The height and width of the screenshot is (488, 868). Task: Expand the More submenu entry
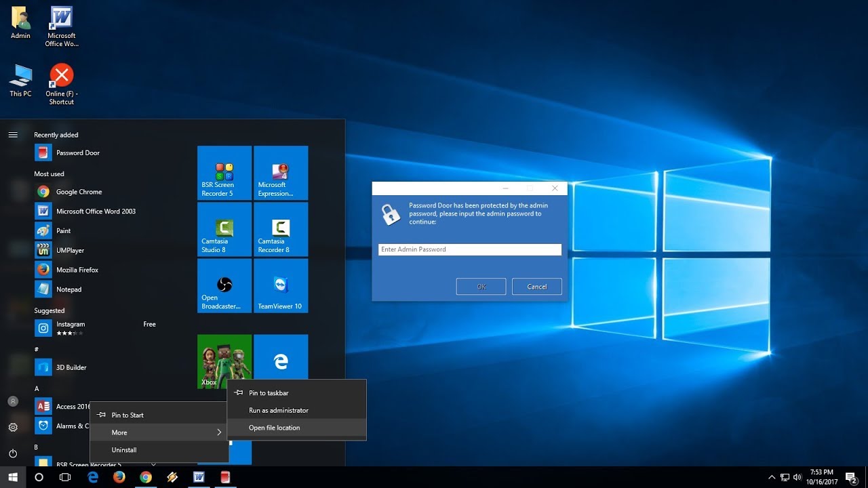pyautogui.click(x=159, y=432)
